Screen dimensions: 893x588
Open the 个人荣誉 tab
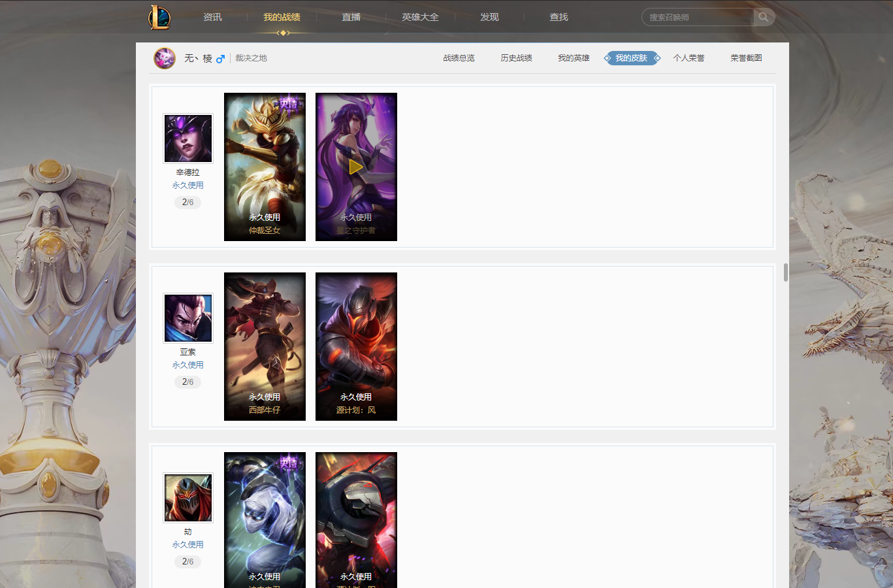click(689, 58)
